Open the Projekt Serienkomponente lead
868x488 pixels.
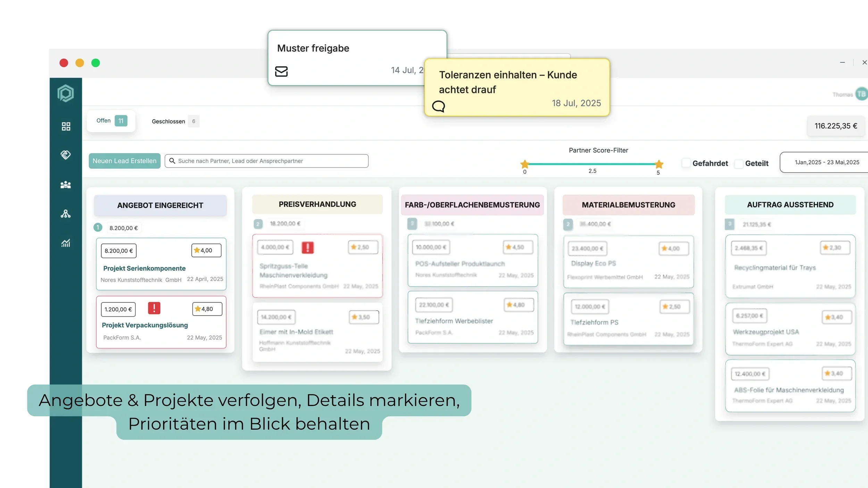[144, 268]
